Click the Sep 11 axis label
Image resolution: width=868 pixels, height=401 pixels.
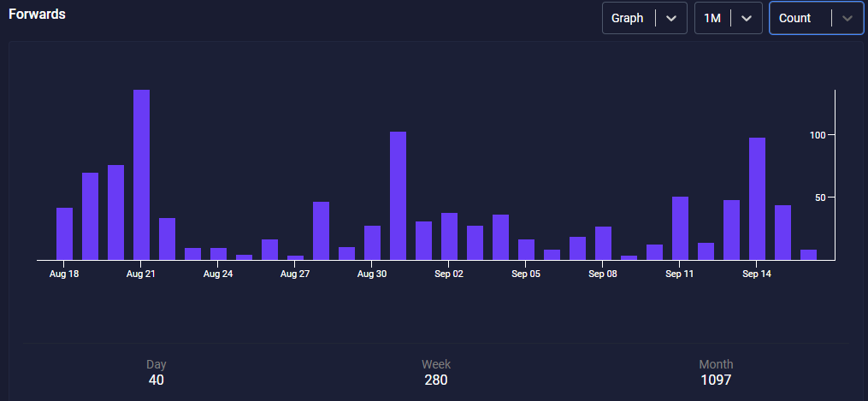(681, 274)
